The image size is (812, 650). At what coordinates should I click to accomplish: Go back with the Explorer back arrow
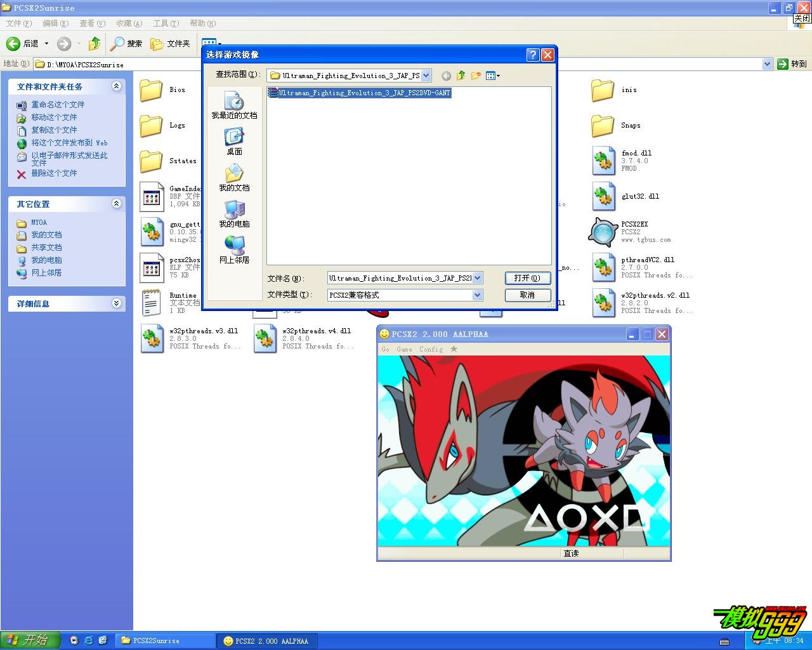tap(22, 44)
